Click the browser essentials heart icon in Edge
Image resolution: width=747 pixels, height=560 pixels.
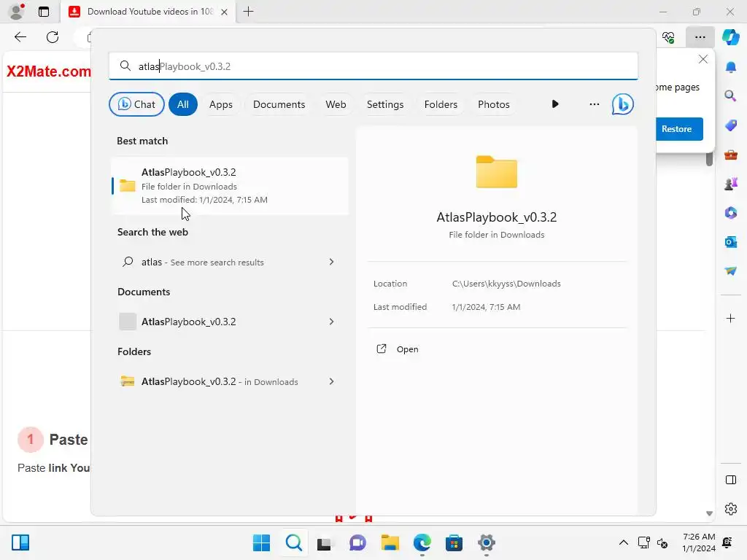pos(668,37)
